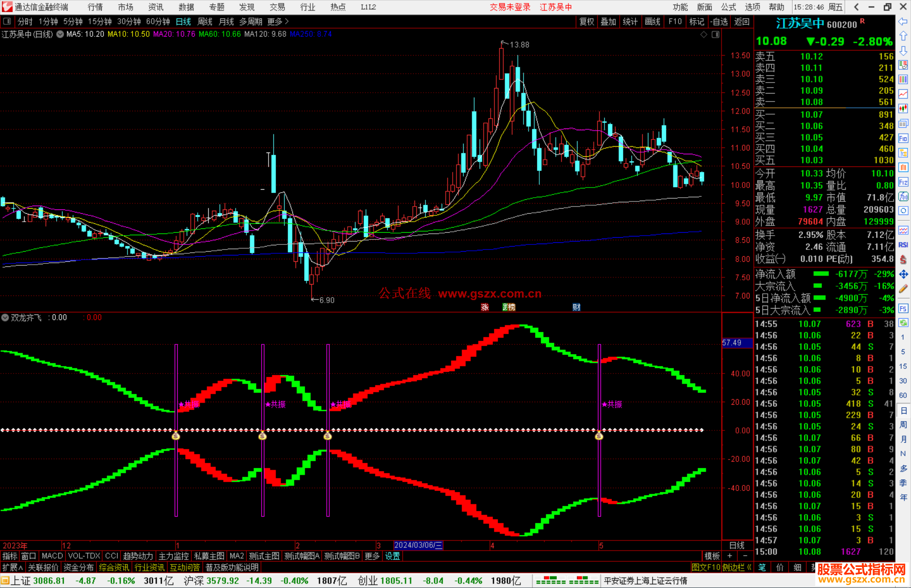The image size is (911, 588).
Task: Click the F10 info sidebar icon
Action: point(903,138)
